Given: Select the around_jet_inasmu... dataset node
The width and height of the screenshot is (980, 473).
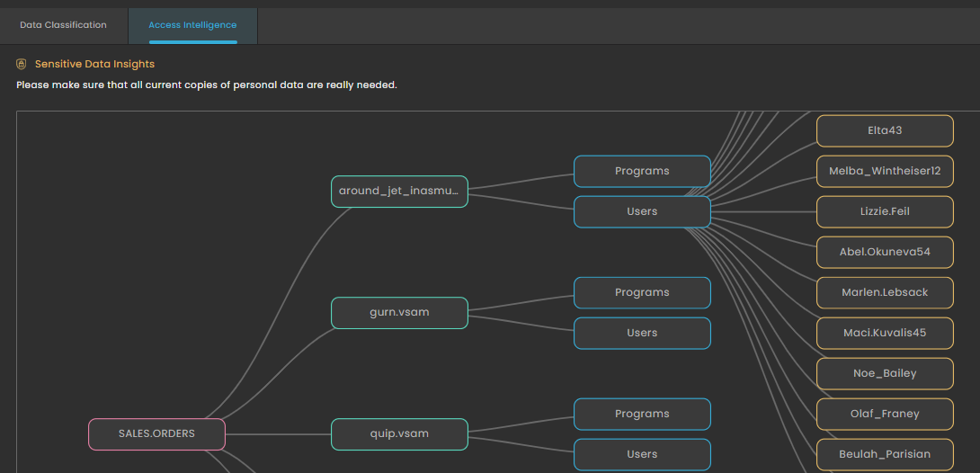Looking at the screenshot, I should click(399, 192).
